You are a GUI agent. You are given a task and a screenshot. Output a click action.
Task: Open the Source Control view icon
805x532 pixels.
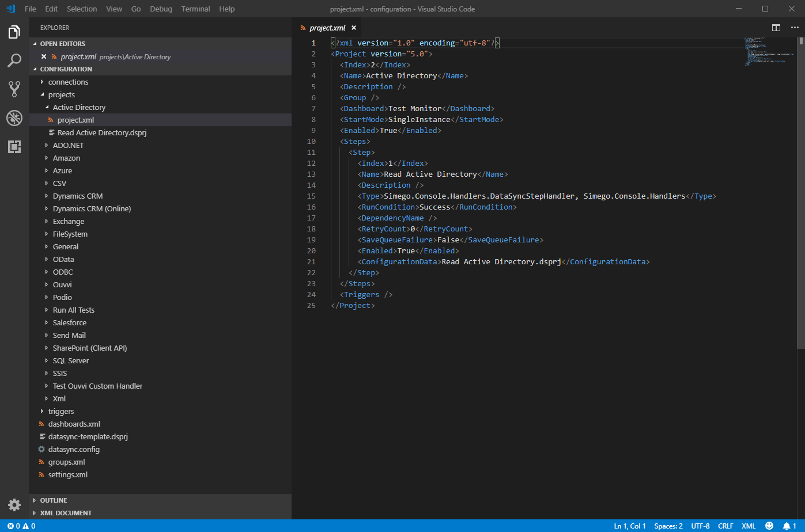14,89
